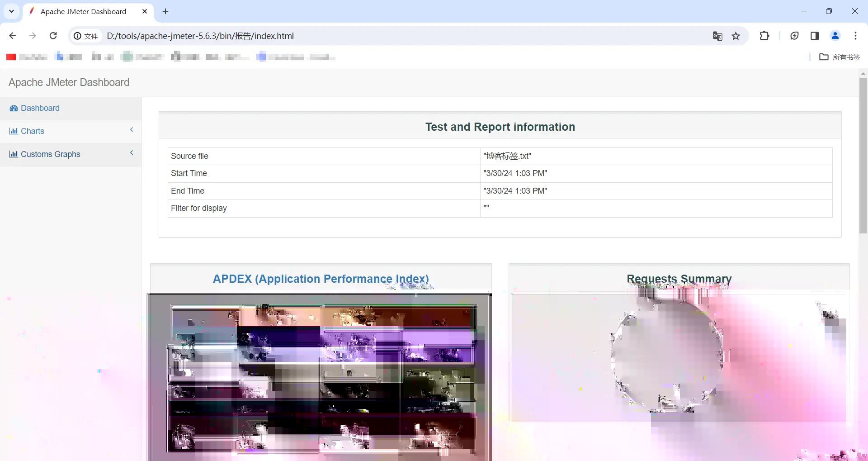868x461 pixels.
Task: Open the browser side panel icon
Action: 815,36
